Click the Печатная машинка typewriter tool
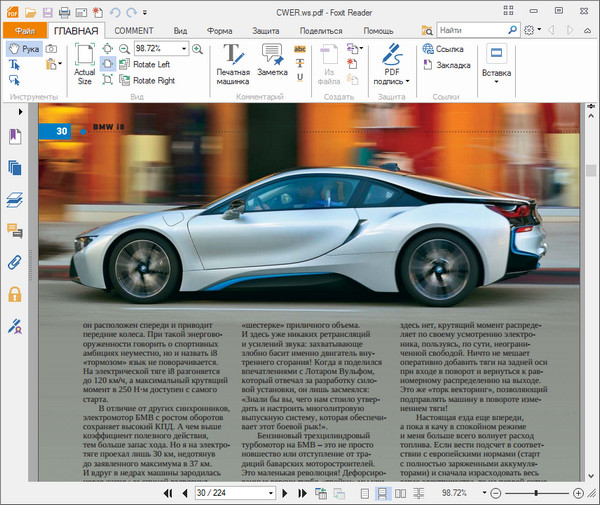 pyautogui.click(x=233, y=62)
